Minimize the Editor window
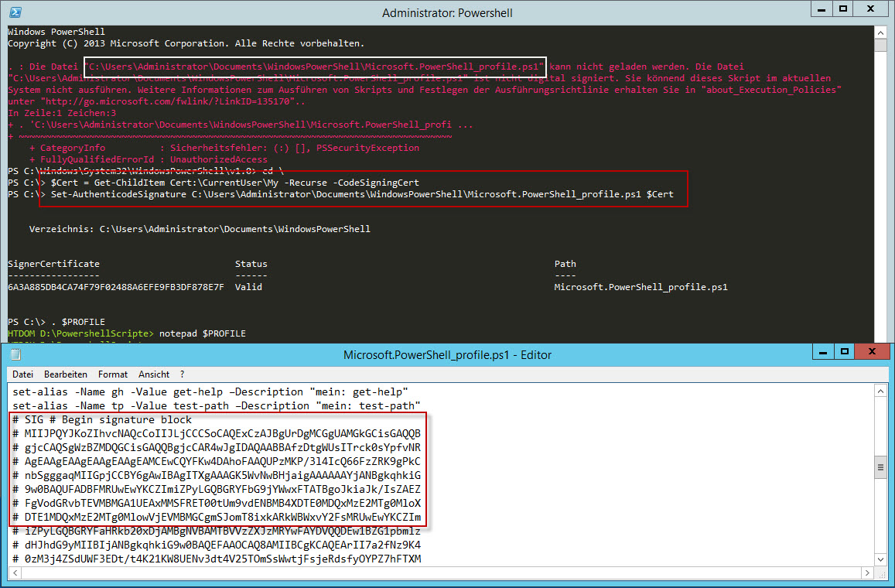The height and width of the screenshot is (588, 895). [823, 352]
